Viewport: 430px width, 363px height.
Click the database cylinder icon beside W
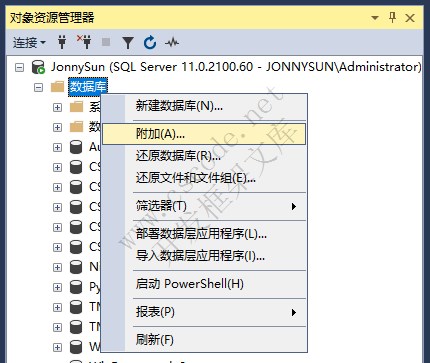click(x=76, y=347)
